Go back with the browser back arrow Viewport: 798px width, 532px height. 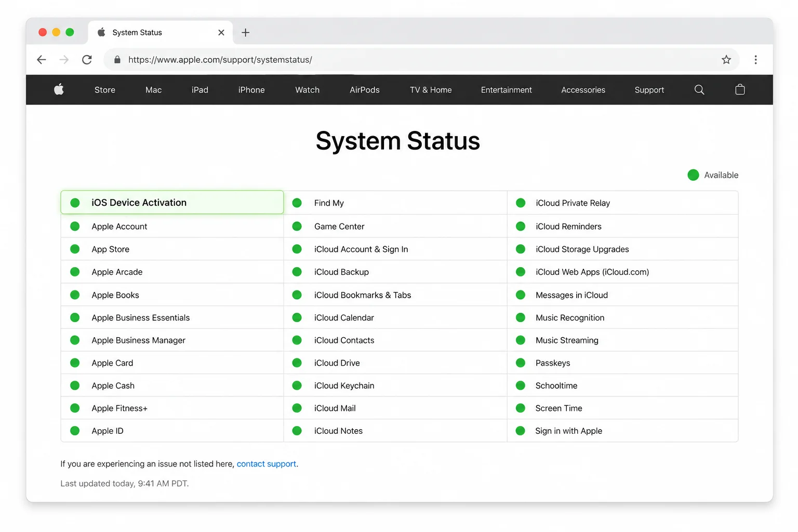[42, 60]
